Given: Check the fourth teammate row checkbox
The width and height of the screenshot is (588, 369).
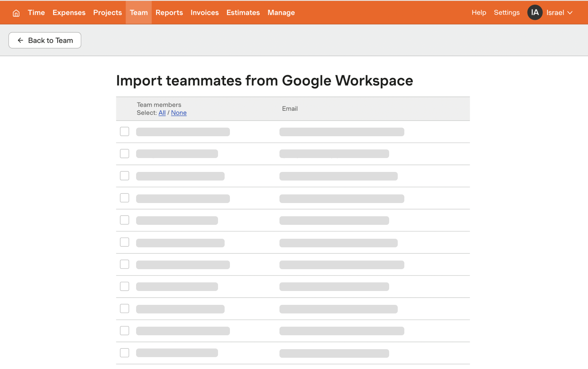Looking at the screenshot, I should click(125, 198).
